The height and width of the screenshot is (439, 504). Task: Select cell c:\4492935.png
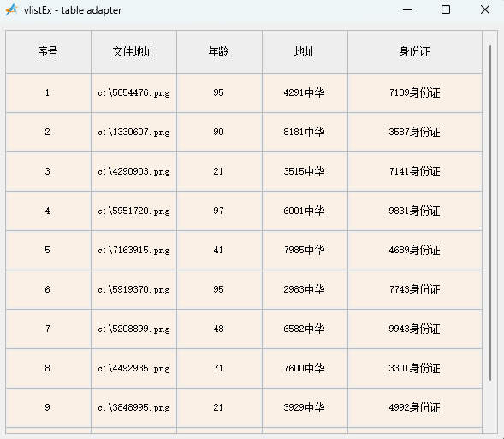[x=133, y=368]
